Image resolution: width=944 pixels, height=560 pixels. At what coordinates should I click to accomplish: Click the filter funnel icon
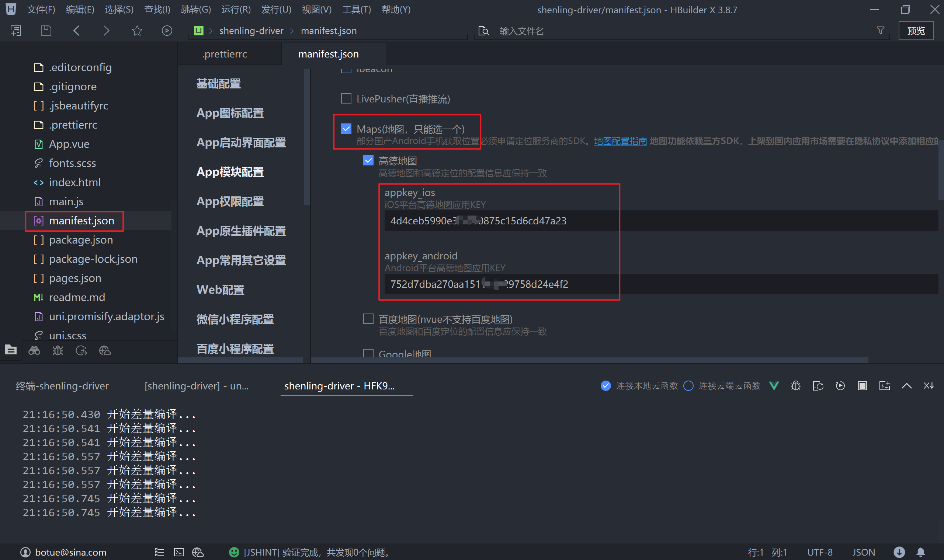click(x=880, y=31)
